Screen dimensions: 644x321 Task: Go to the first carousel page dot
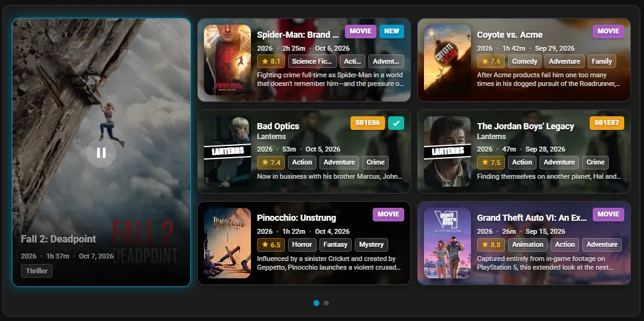tap(316, 303)
